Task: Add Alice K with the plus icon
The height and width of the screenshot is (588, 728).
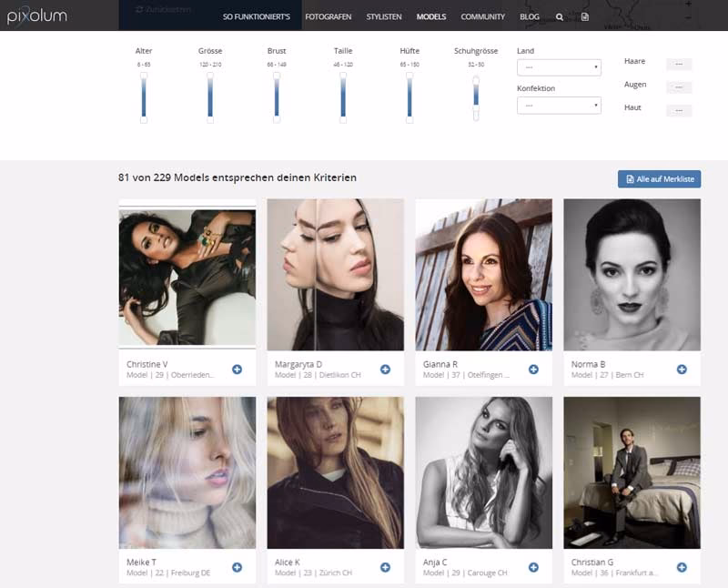Action: click(x=385, y=567)
